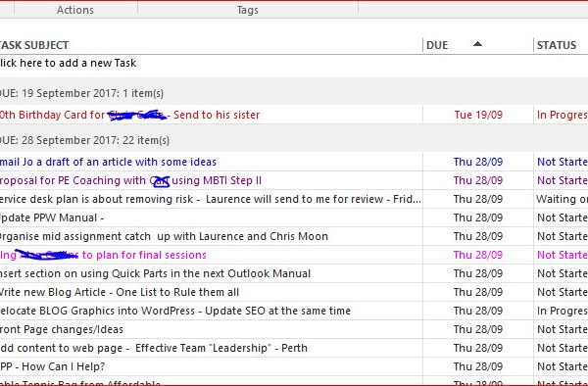
Task: Click 'Waiting' status of the Service desk task
Action: click(562, 199)
